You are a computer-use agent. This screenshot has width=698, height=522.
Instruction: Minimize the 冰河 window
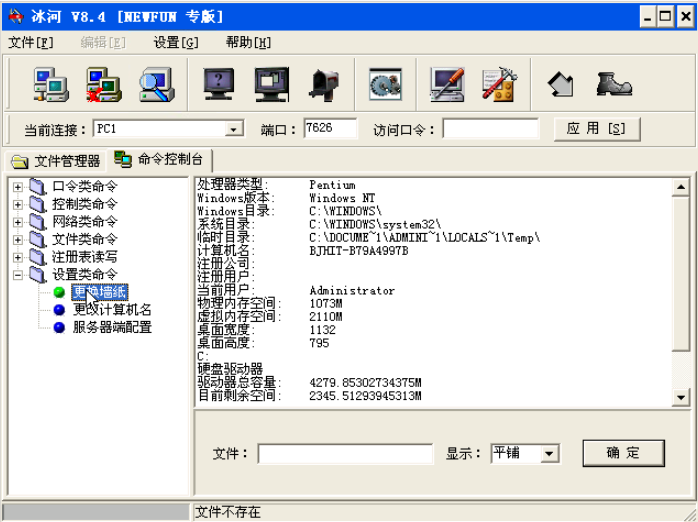(x=647, y=17)
